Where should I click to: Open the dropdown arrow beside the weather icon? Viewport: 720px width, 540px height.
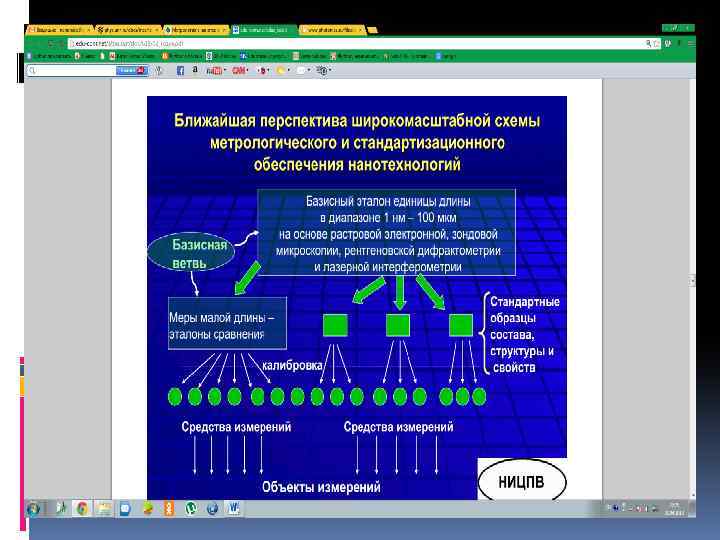pos(288,71)
